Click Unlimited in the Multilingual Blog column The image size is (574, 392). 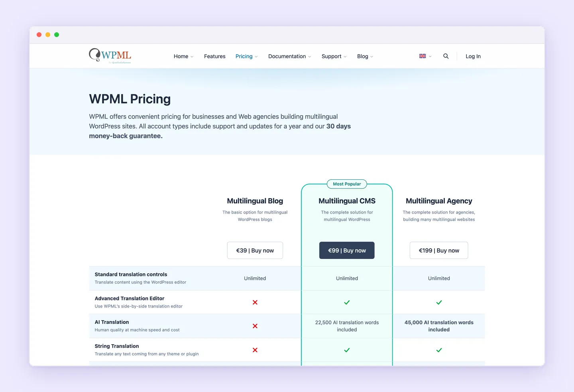[x=255, y=278]
